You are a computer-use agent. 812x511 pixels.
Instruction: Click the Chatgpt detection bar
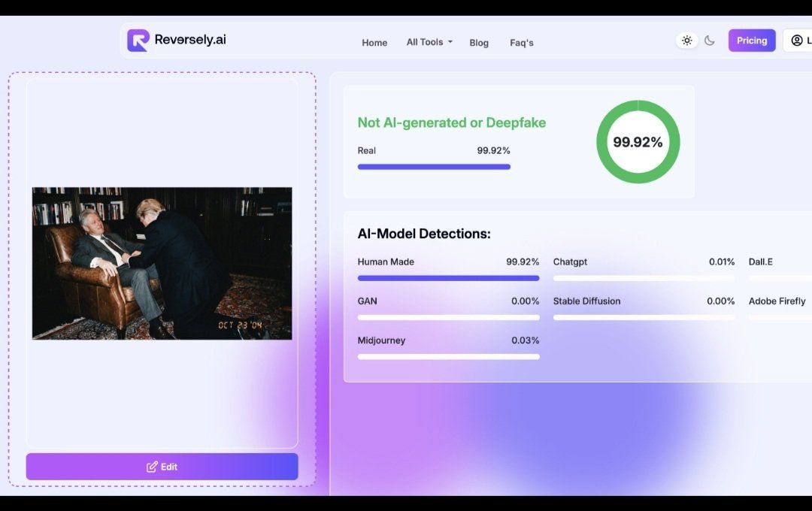(644, 278)
